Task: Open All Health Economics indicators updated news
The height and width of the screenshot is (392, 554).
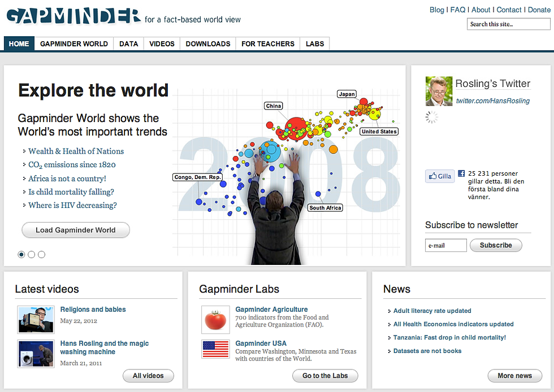Action: coord(453,324)
